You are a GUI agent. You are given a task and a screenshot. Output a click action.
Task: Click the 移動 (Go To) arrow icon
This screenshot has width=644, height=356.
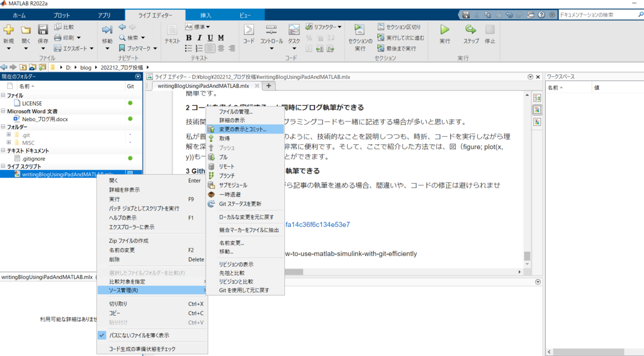point(107,29)
